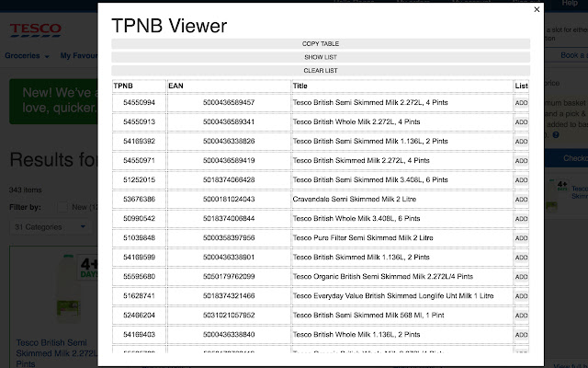Add Semi Skimmed Milk 568 Ml to list
The width and height of the screenshot is (588, 368).
point(521,316)
